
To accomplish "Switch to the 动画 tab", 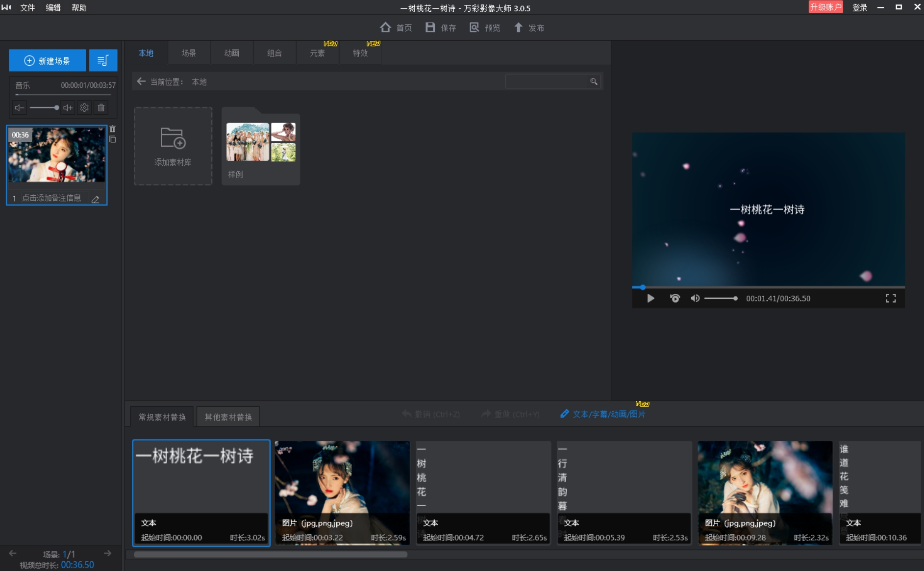I will coord(232,53).
